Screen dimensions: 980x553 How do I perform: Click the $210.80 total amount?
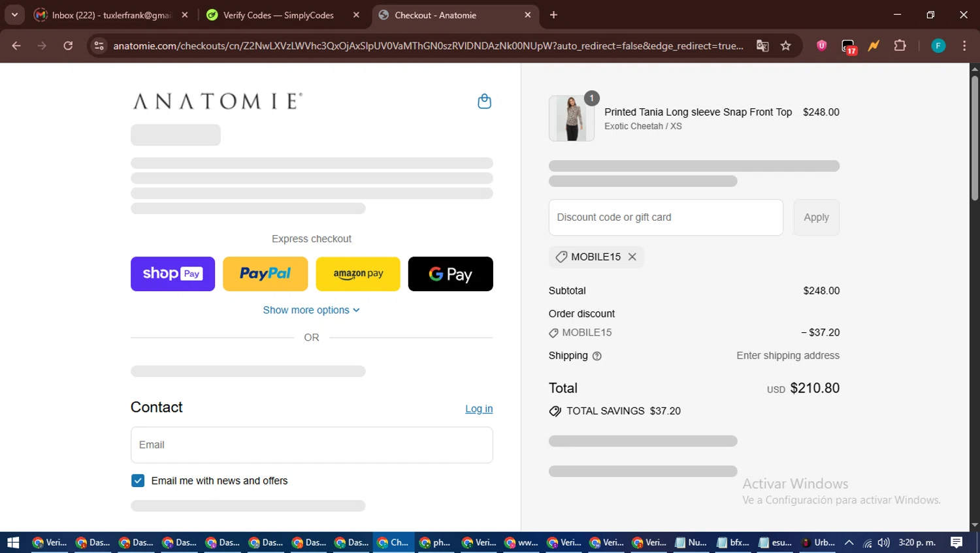(x=815, y=388)
